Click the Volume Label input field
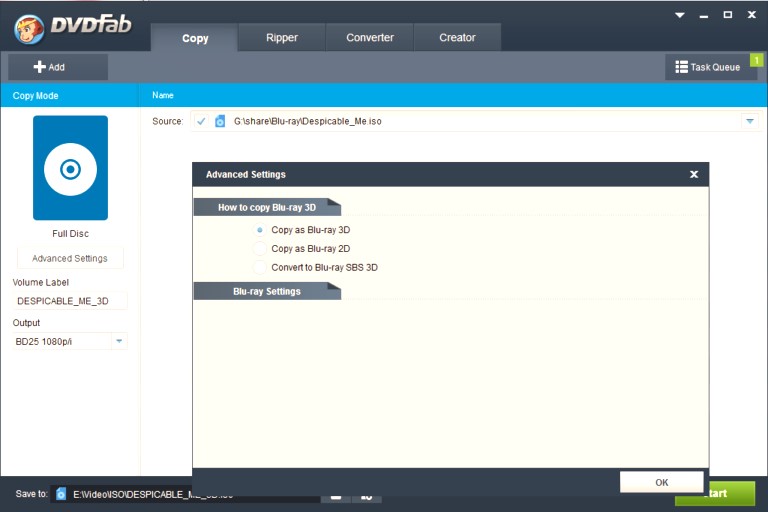 pos(70,301)
